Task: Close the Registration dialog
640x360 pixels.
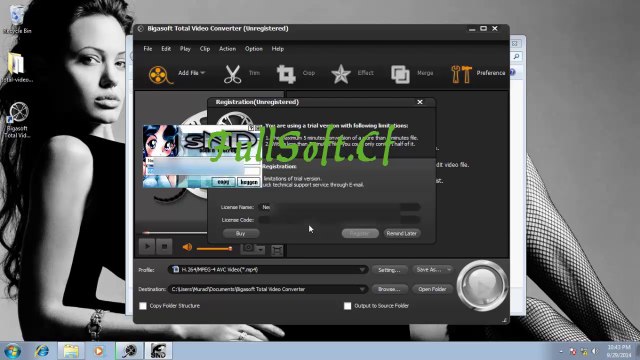Action: [420, 102]
